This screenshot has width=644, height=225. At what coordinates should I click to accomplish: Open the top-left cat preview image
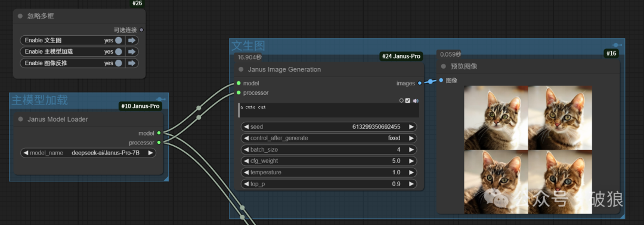pos(496,118)
